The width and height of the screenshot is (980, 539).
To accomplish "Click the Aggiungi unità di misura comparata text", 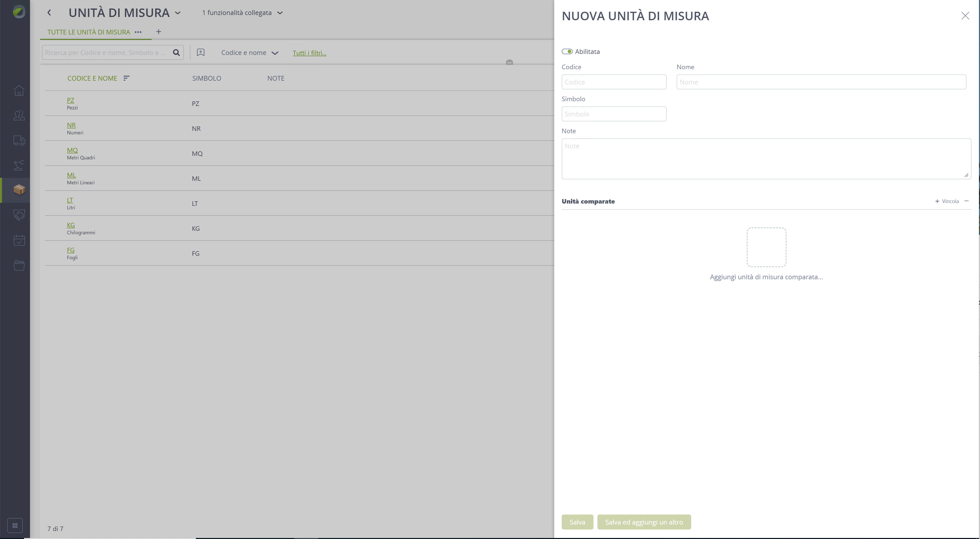I will (x=766, y=277).
